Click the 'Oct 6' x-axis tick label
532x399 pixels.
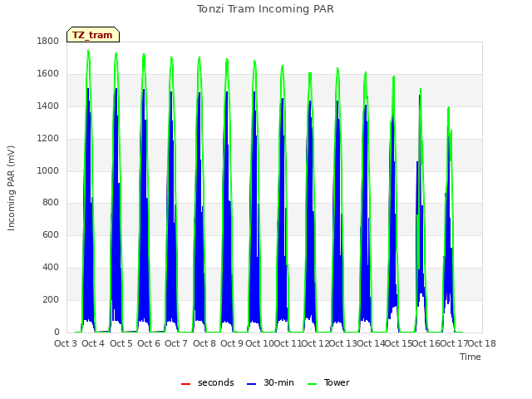149,343
